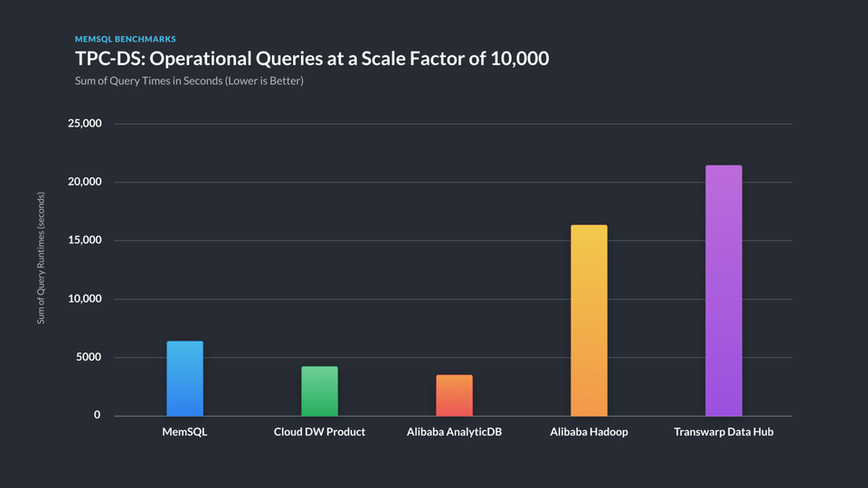Click the Transwarp Data Hub label
Viewport: 868px width, 488px height.
tap(723, 432)
